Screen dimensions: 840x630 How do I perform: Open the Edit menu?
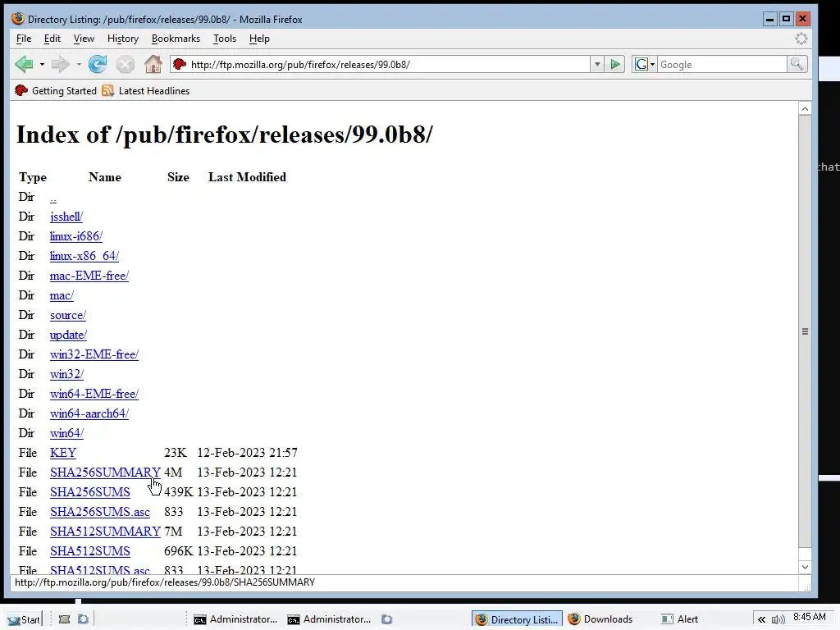point(52,39)
